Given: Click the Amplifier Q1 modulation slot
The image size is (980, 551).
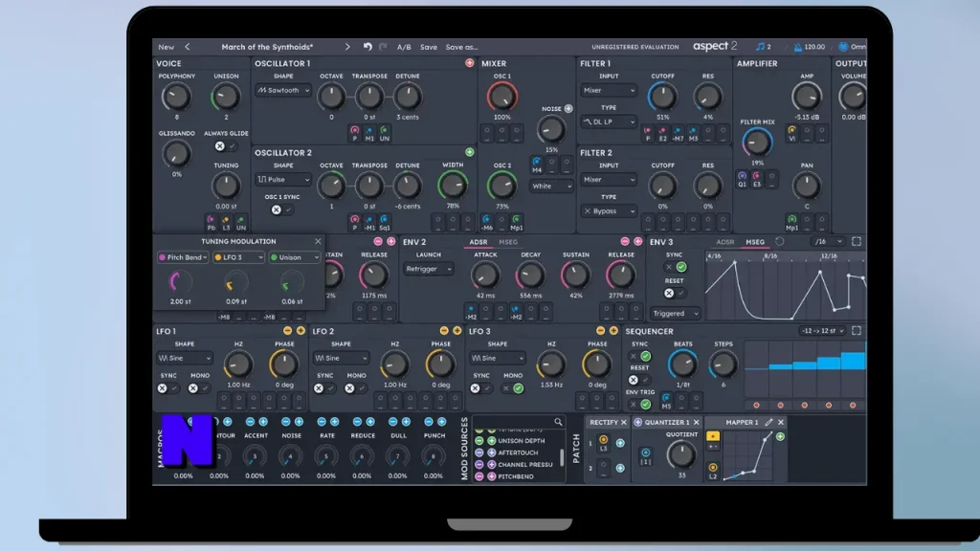Looking at the screenshot, I should (742, 180).
